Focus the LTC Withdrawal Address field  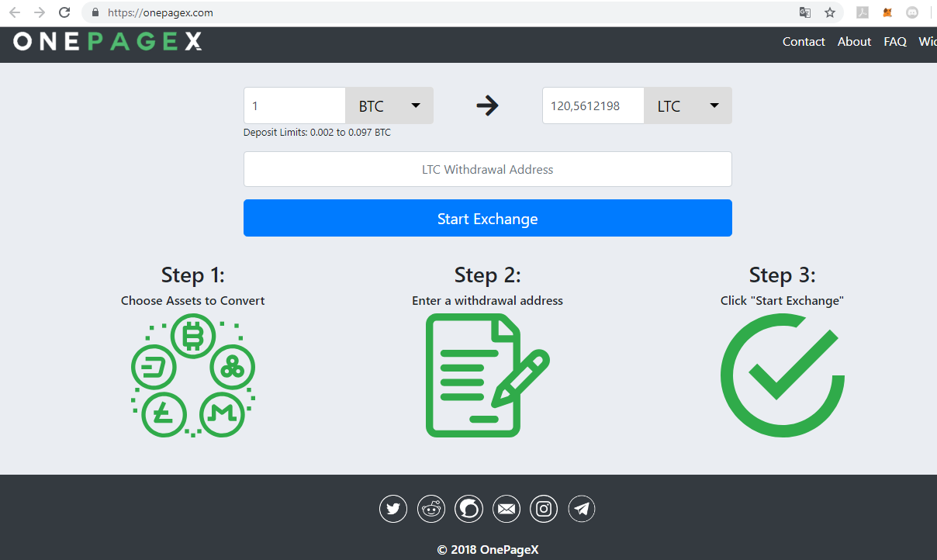click(x=488, y=169)
